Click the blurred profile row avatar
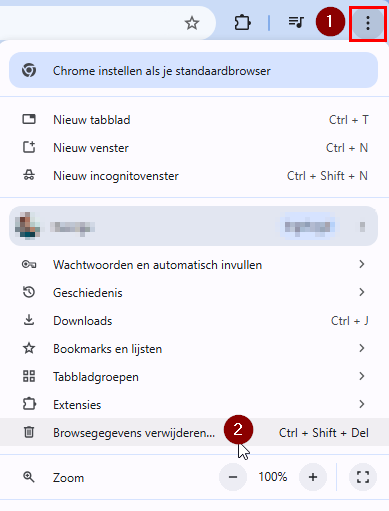 [x=28, y=226]
